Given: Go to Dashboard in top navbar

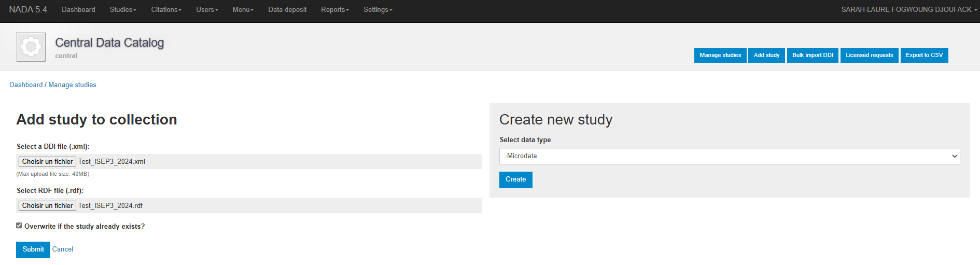Looking at the screenshot, I should coord(78,10).
